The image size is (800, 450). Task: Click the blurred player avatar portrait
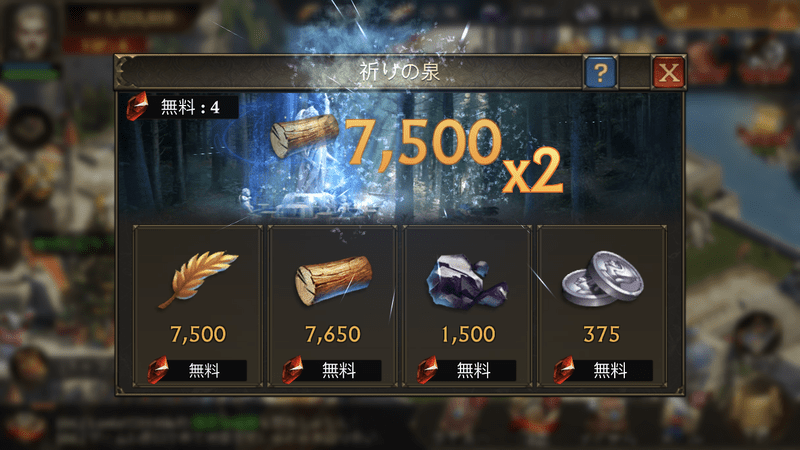(x=31, y=32)
